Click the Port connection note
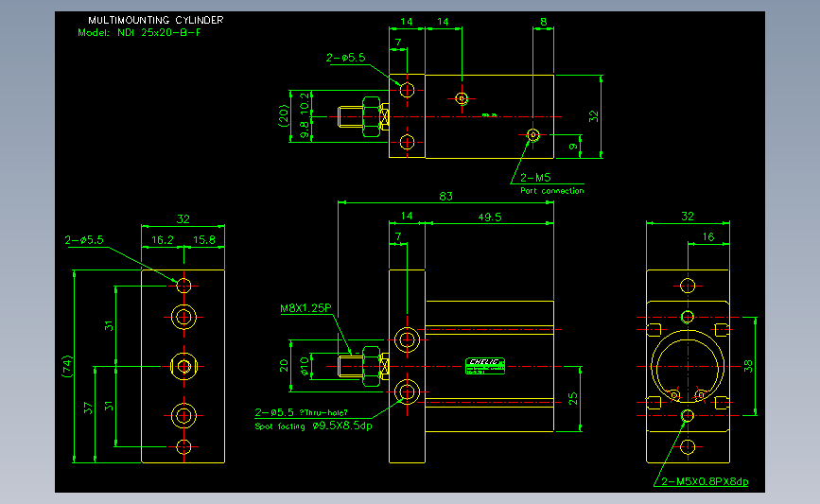The height and width of the screenshot is (504, 820). [551, 191]
